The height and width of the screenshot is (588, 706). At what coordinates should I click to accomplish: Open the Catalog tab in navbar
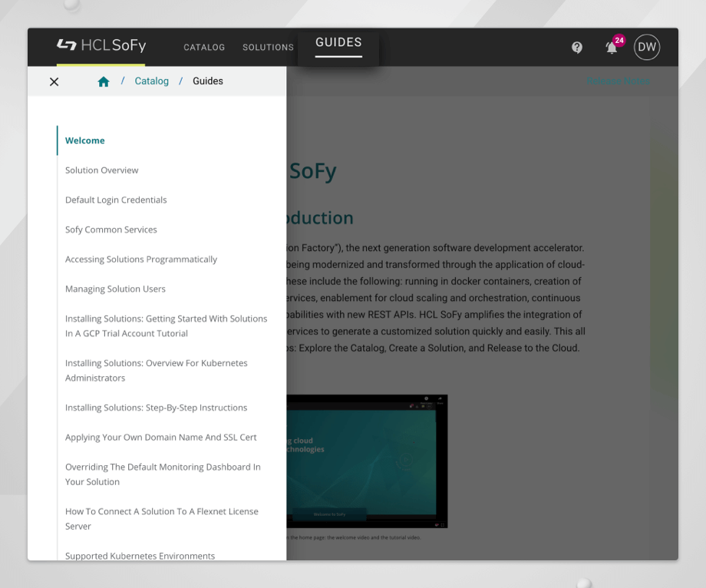pyautogui.click(x=204, y=48)
